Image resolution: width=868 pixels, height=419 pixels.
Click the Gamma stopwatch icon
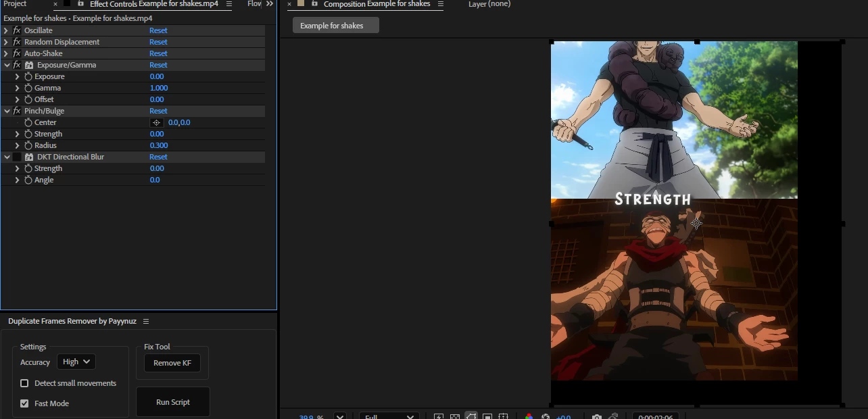click(x=28, y=88)
